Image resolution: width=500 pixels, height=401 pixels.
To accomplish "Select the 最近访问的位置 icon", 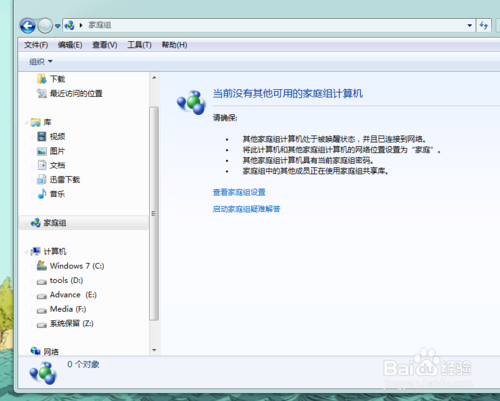I will [42, 93].
